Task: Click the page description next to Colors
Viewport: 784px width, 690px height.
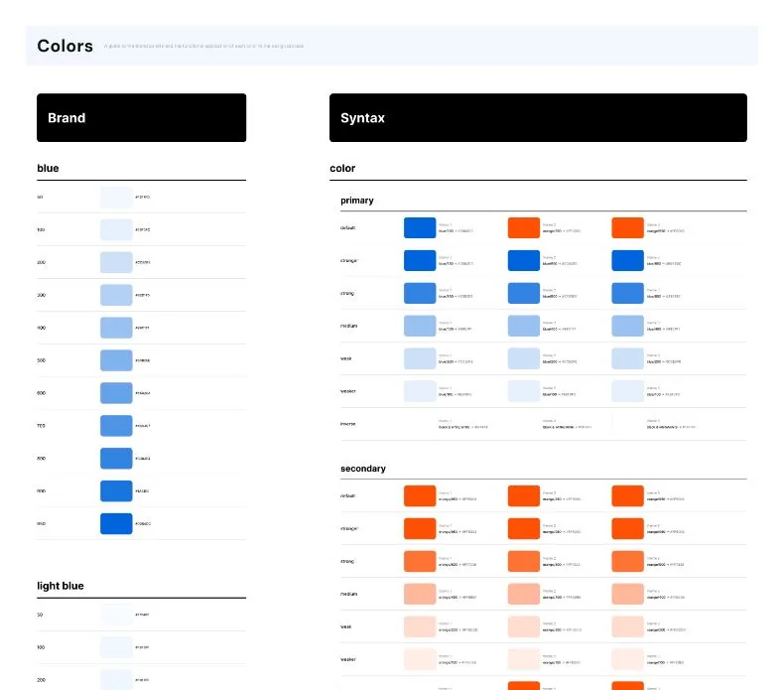Action: (x=204, y=46)
